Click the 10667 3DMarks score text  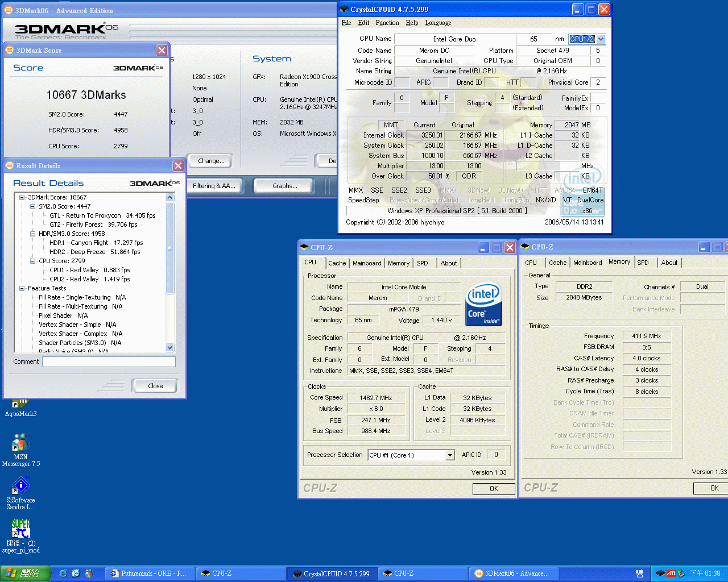point(86,95)
